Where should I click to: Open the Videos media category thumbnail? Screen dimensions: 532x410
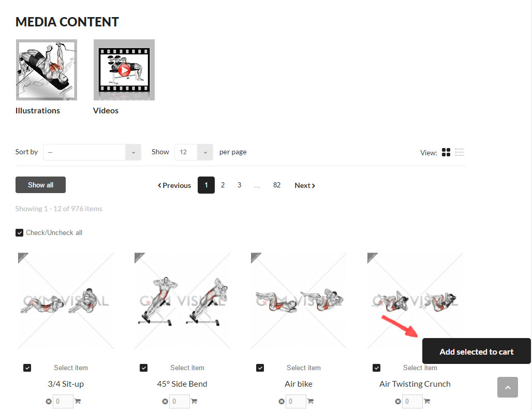click(x=124, y=70)
